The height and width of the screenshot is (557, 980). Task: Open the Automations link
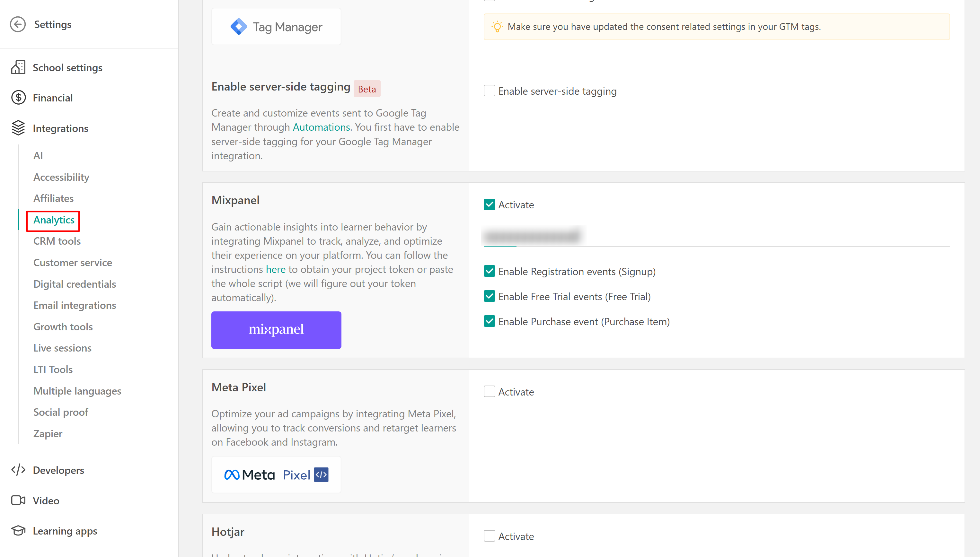point(321,127)
